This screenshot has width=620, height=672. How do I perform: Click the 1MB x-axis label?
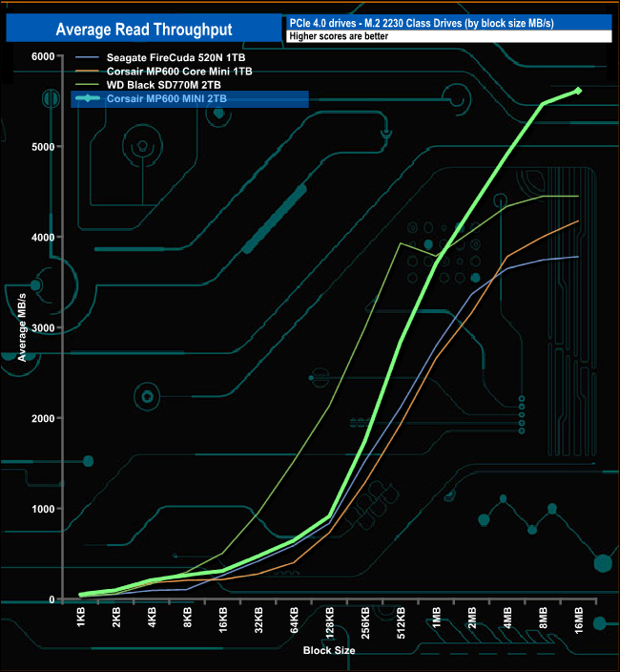pyautogui.click(x=436, y=618)
